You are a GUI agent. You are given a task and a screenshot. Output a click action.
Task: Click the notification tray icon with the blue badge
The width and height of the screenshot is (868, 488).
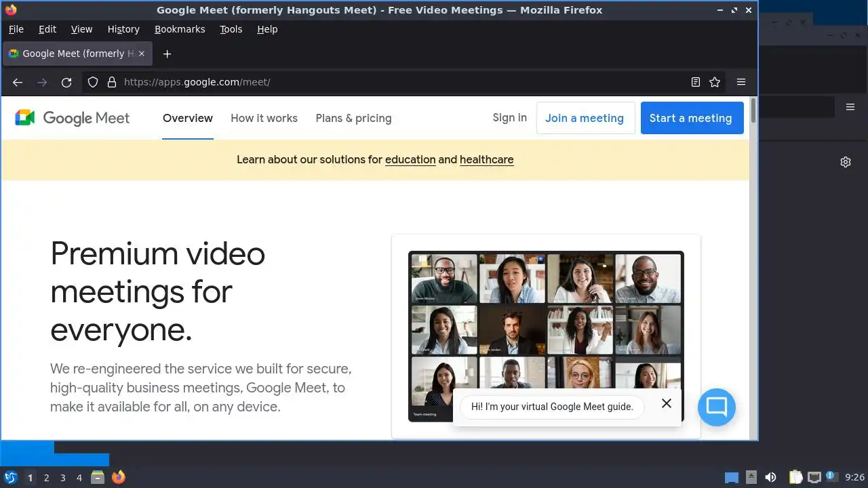click(831, 476)
